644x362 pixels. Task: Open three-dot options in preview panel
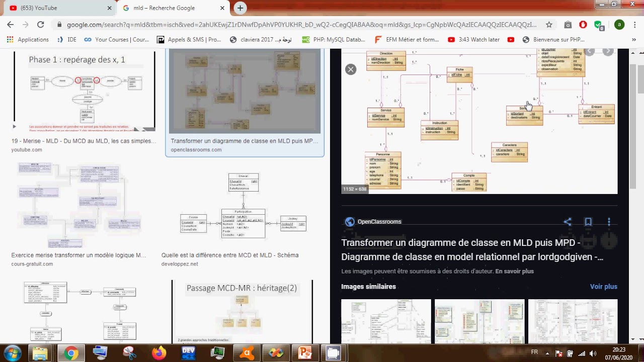(609, 222)
